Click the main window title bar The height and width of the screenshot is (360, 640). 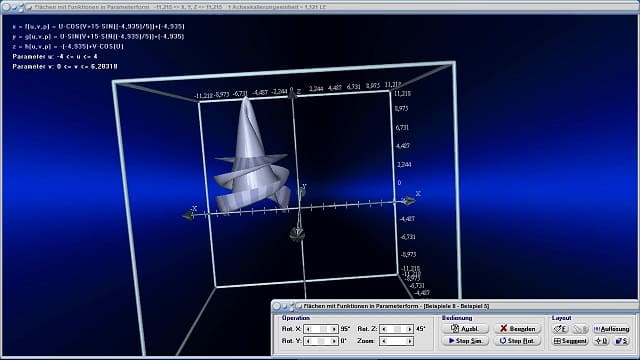coord(320,7)
